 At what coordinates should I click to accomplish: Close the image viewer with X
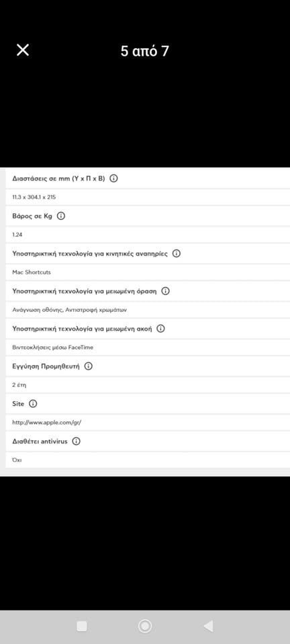pos(23,50)
